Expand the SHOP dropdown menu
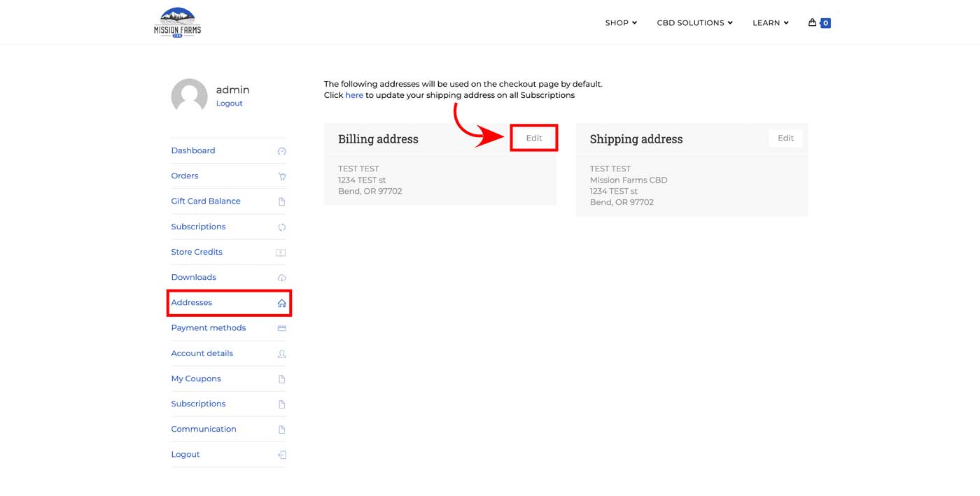980x496 pixels. [x=620, y=23]
